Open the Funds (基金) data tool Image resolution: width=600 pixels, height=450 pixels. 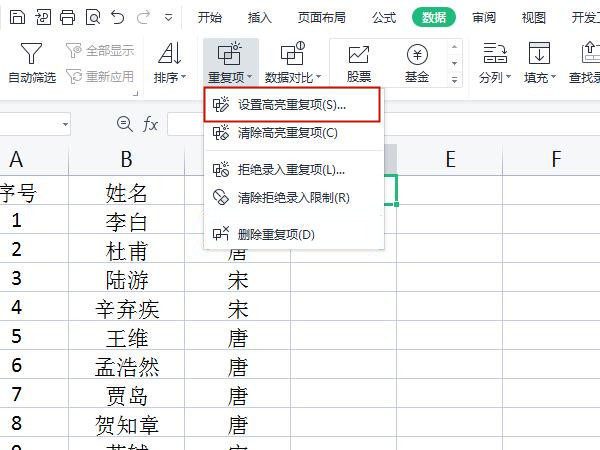coord(417,63)
